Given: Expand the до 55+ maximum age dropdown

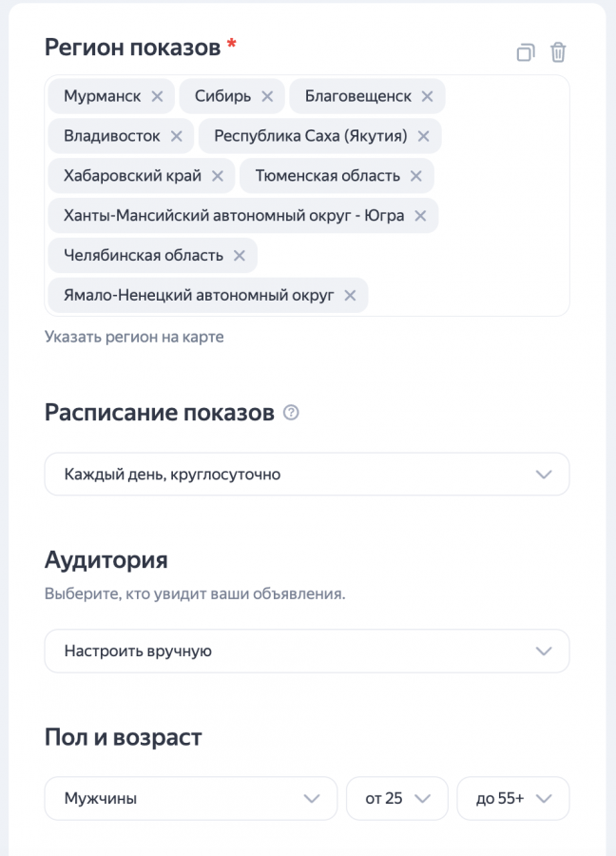Looking at the screenshot, I should click(512, 799).
